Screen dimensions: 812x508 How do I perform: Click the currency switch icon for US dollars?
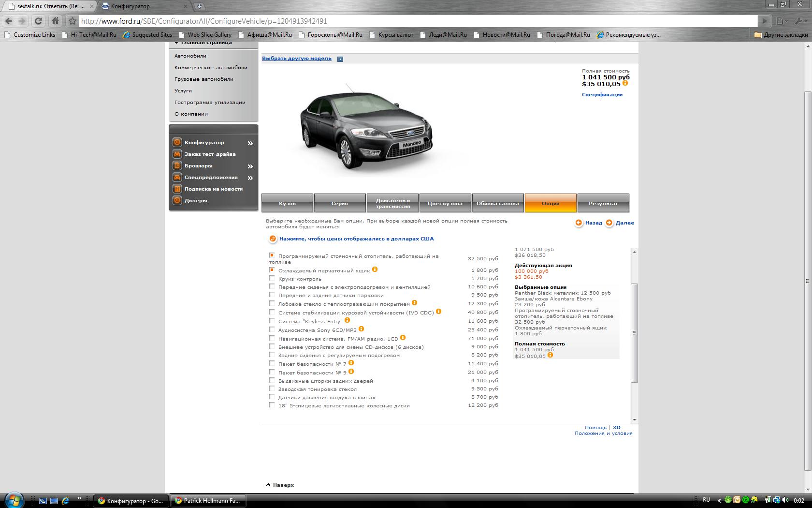click(x=273, y=239)
